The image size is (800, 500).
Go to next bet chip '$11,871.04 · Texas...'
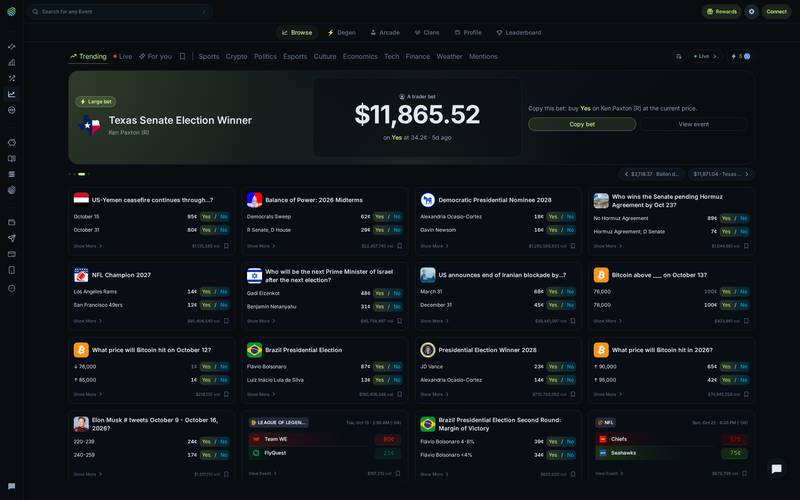point(721,174)
